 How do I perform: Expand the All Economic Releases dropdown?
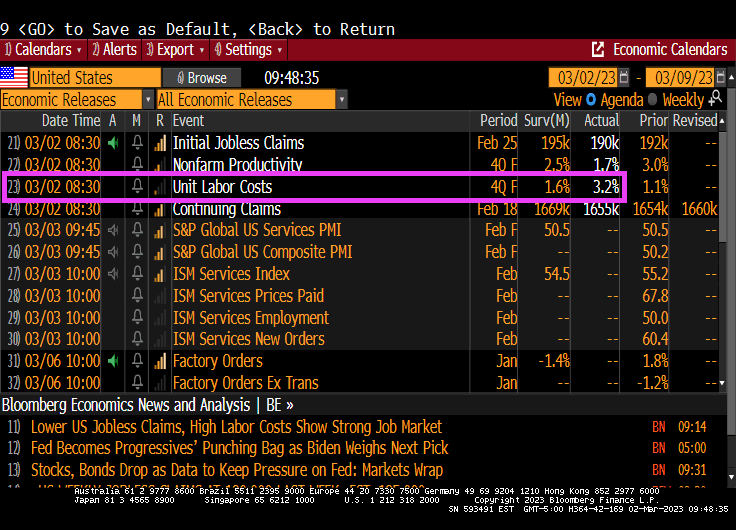(341, 99)
